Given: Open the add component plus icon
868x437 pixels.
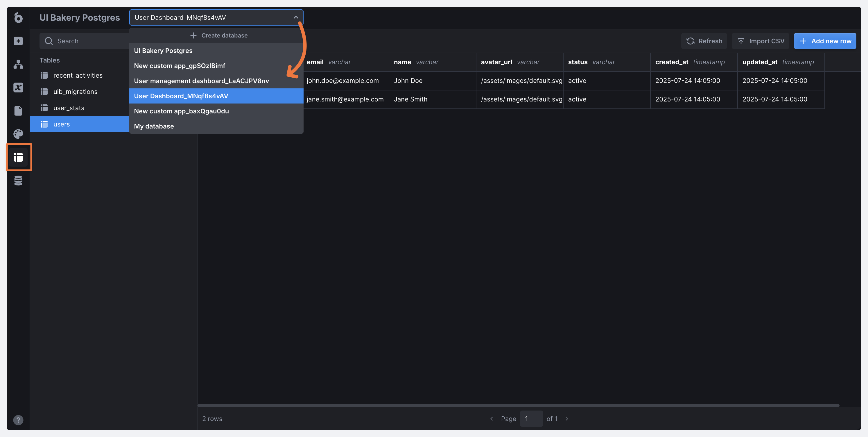Looking at the screenshot, I should point(18,41).
